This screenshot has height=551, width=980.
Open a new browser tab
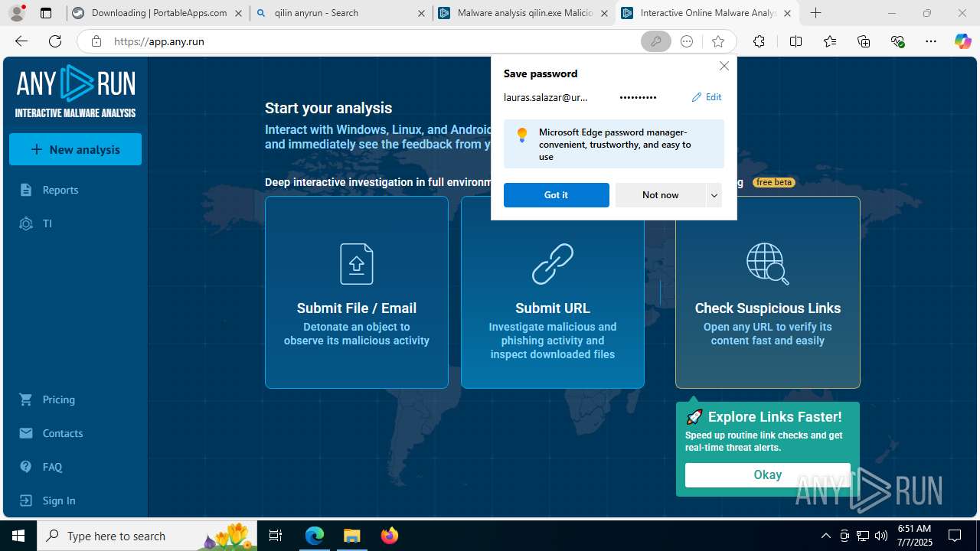point(816,13)
